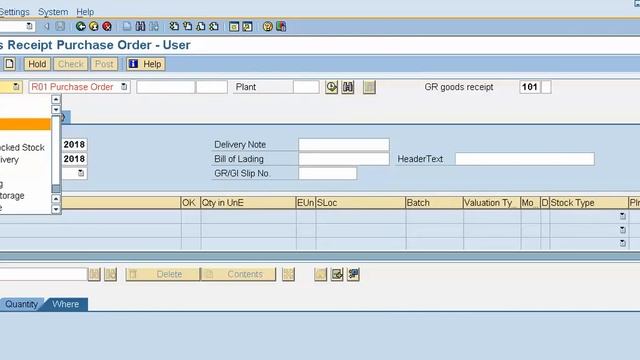Viewport: 640px width, 360px height.
Task: Click the blank New document icon
Action: 9,64
